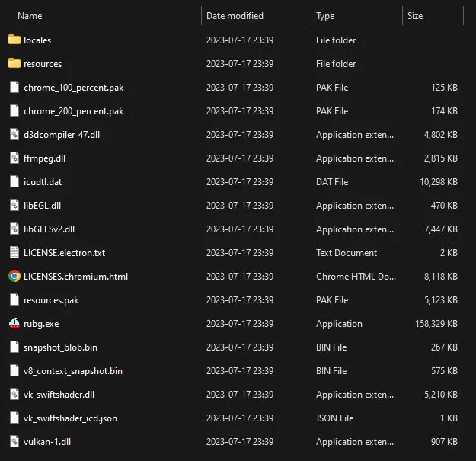The width and height of the screenshot is (476, 461).
Task: Select the v8_context_snapshot.bin file name
Action: 73,371
